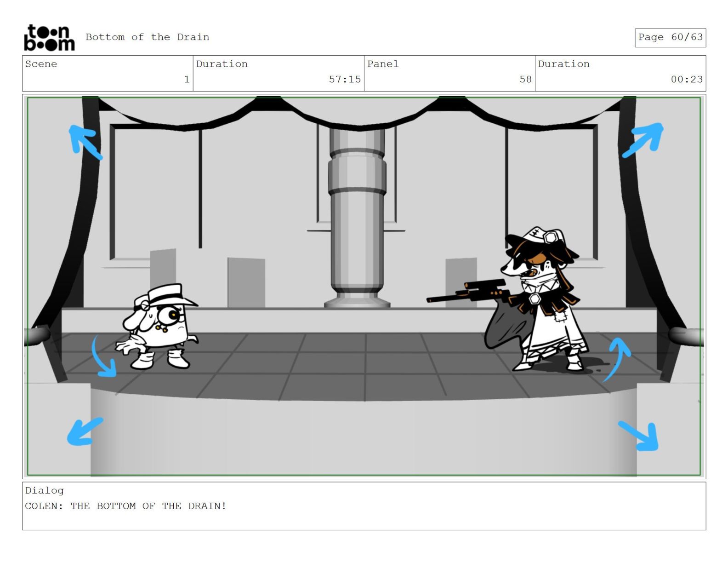Select the title text 'Bottom of the Drain'

click(147, 37)
